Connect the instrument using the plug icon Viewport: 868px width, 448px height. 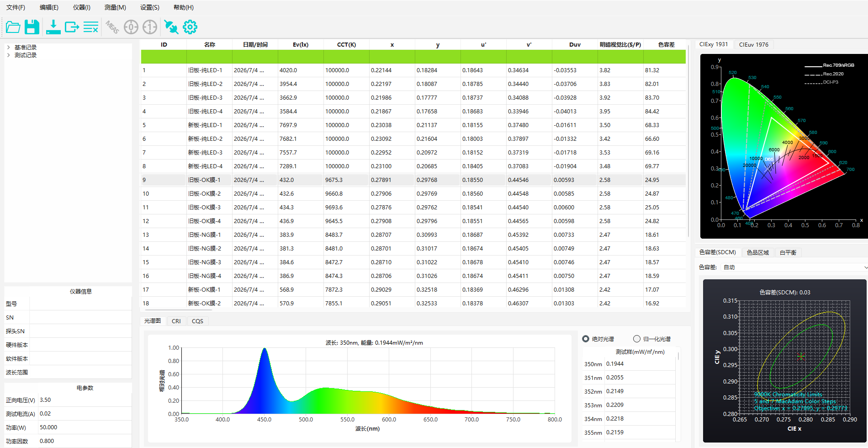coord(171,27)
